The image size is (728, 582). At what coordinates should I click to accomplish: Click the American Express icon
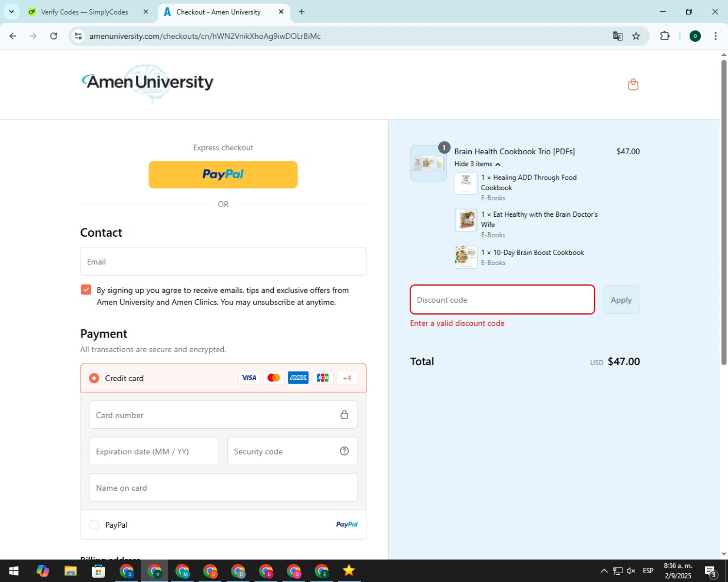(298, 378)
